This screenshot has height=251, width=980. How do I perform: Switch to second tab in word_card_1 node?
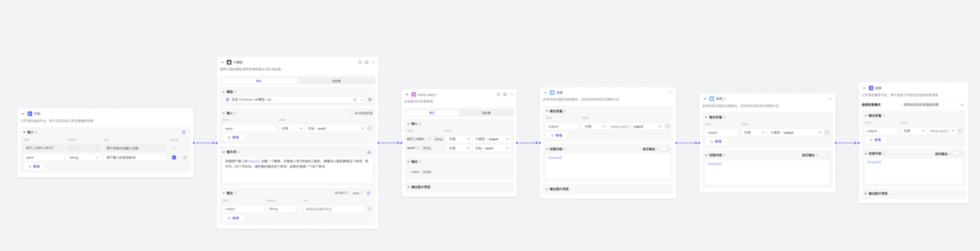click(486, 113)
